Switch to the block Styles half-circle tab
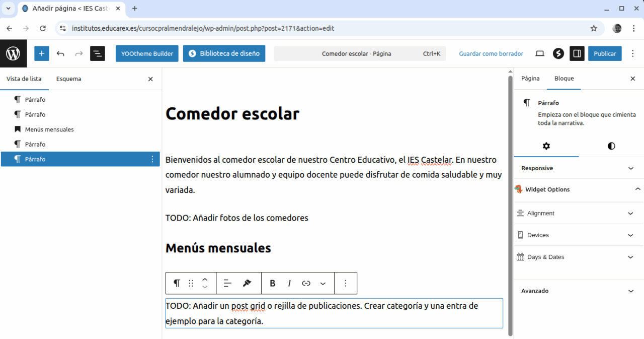Screen dimensions: 644x339 click(611, 146)
